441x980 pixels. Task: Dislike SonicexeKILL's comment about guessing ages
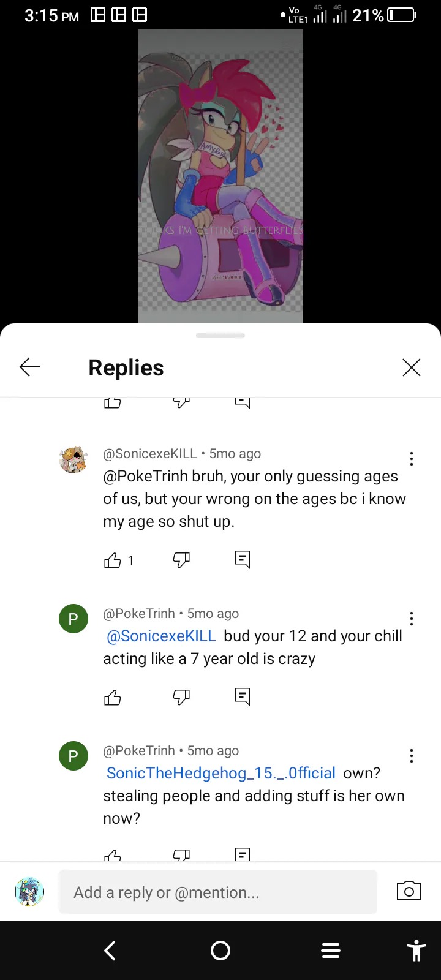tap(181, 560)
